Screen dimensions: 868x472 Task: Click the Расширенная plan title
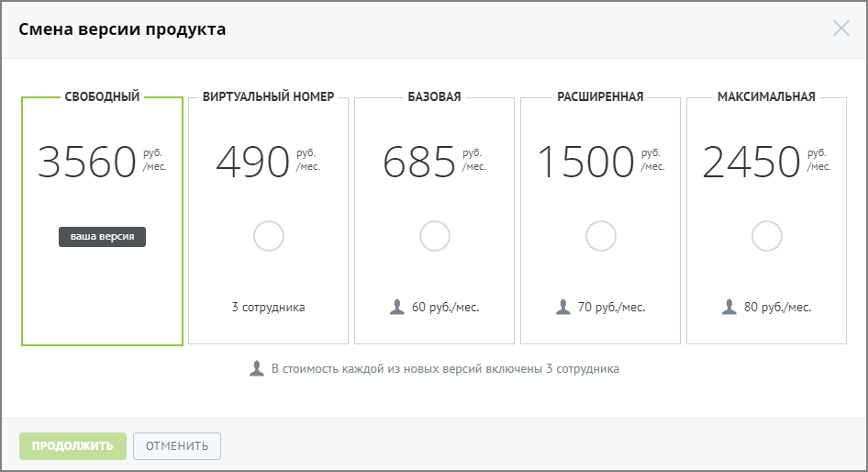(601, 97)
